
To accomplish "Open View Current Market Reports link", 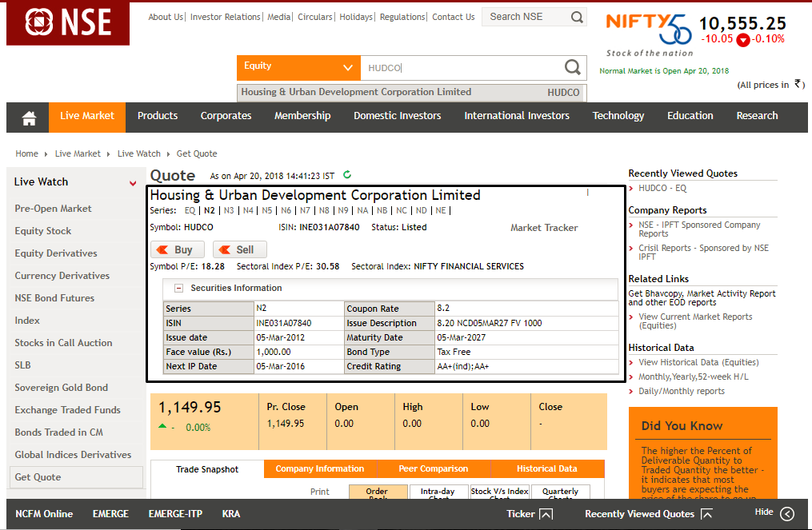I will [695, 321].
